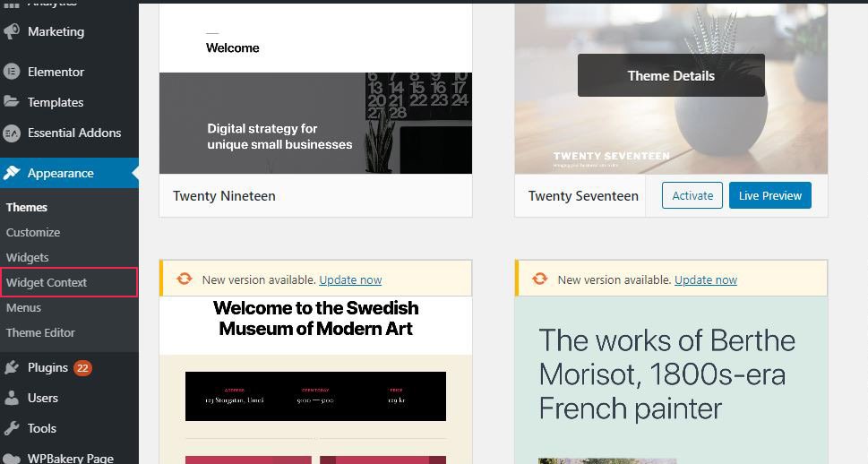Image resolution: width=868 pixels, height=464 pixels.
Task: Click the Tools wrench icon
Action: [12, 428]
